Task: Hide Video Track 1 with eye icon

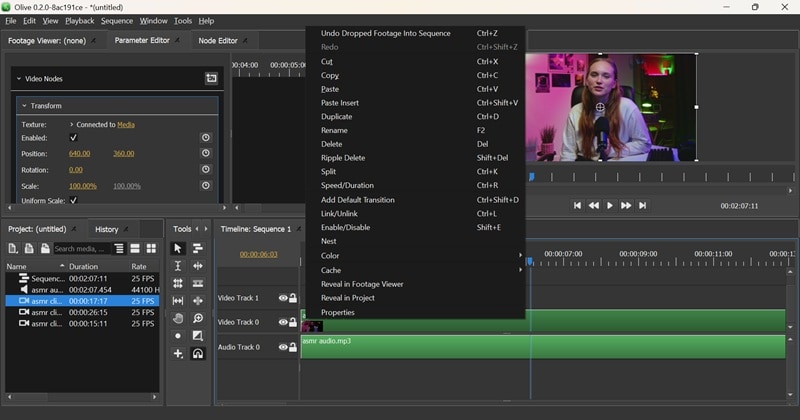Action: 283,298
